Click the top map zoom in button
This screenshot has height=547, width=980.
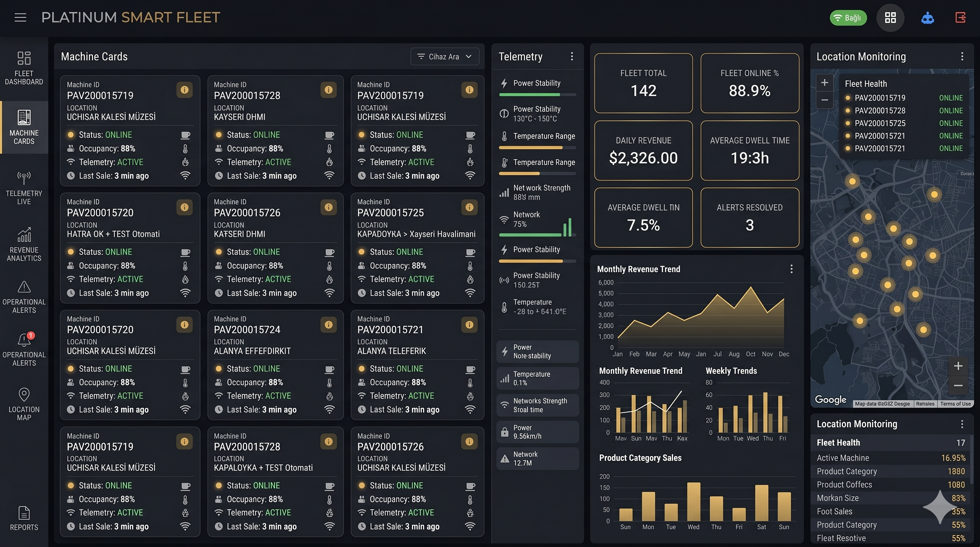pos(824,83)
